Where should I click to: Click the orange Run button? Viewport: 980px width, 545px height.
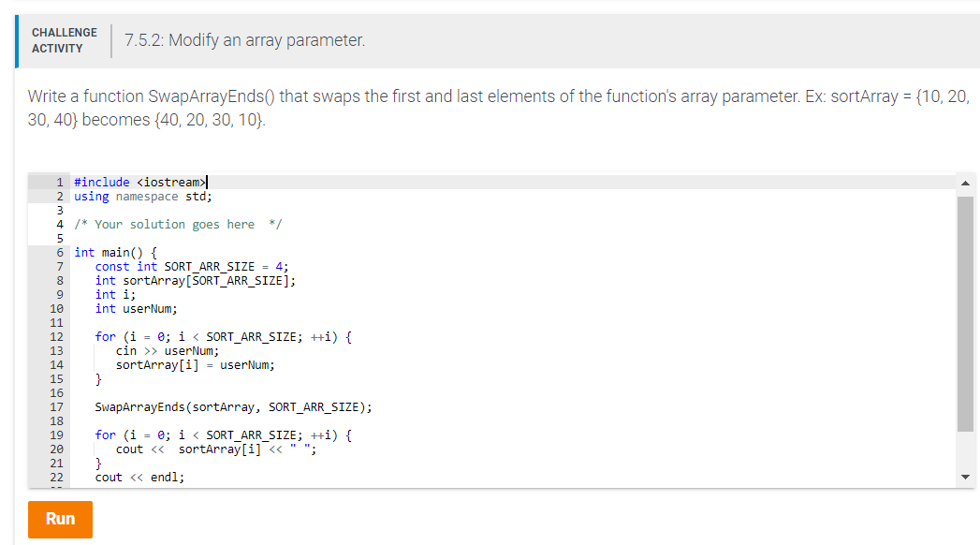coord(59,520)
